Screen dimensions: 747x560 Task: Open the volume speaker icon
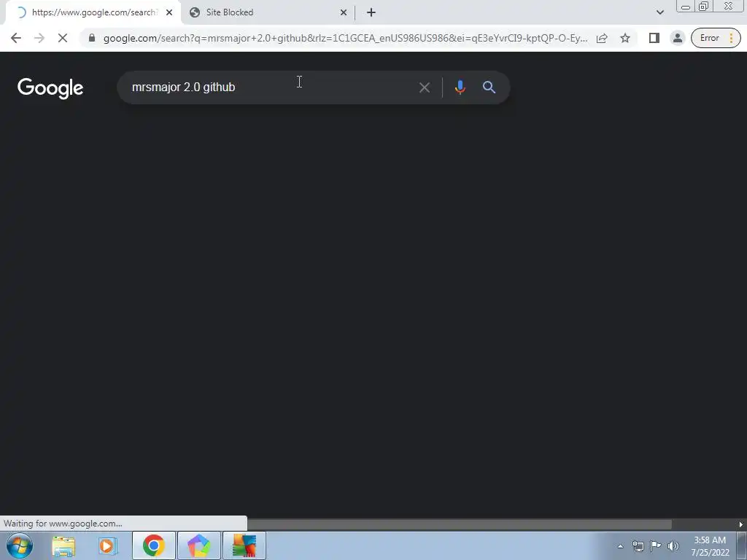[x=673, y=546]
